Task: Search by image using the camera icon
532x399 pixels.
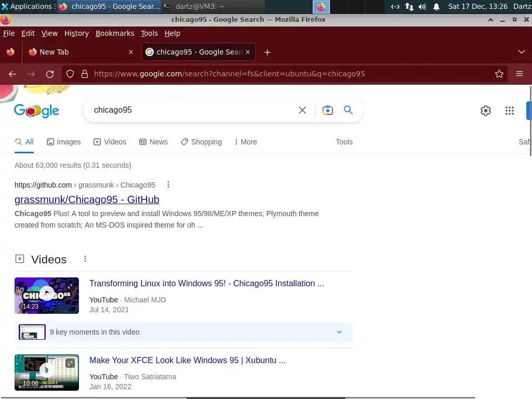Action: point(327,110)
